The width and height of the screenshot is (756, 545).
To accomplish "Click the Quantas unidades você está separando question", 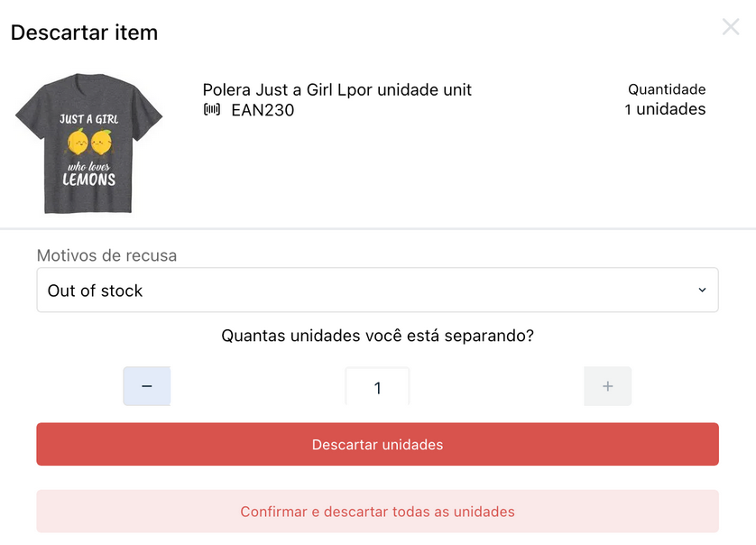I will point(377,335).
